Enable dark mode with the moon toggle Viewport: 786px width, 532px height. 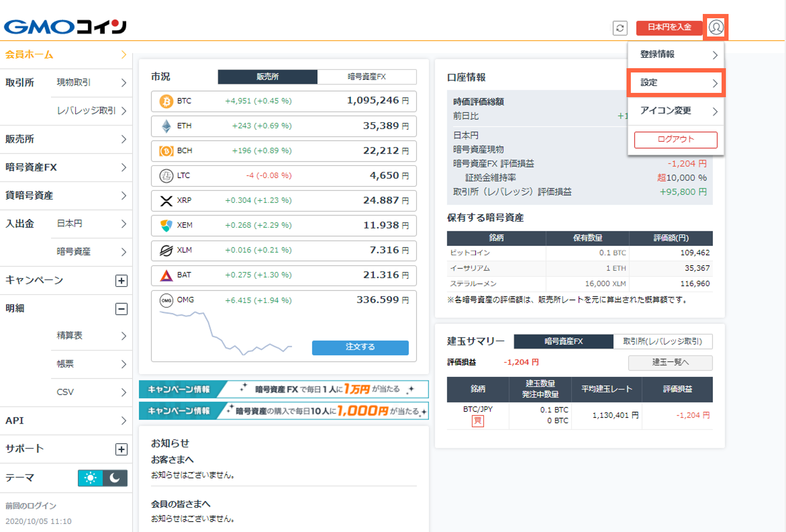coord(114,477)
